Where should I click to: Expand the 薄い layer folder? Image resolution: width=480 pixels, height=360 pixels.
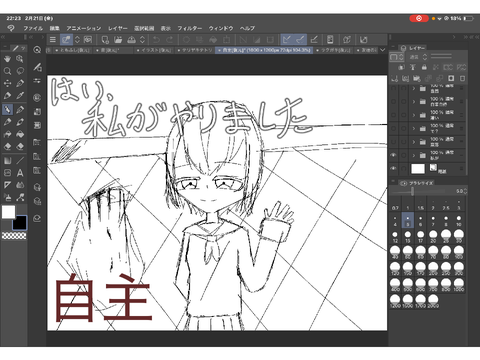(x=414, y=115)
